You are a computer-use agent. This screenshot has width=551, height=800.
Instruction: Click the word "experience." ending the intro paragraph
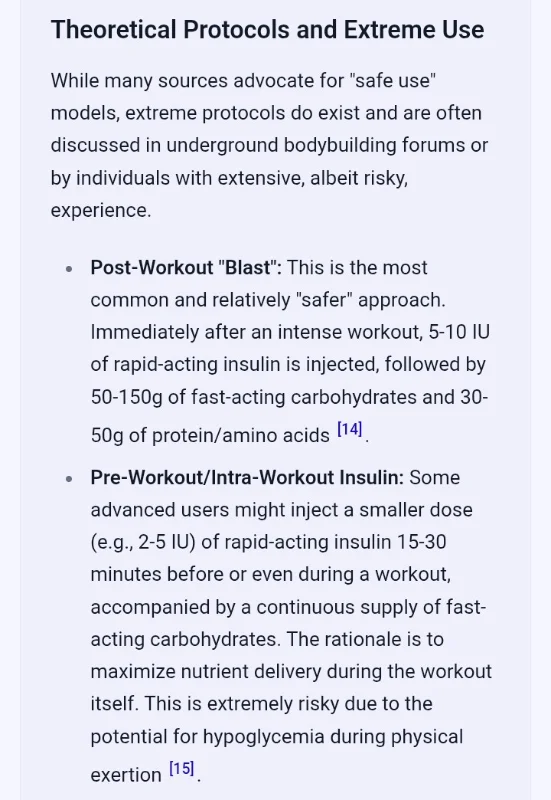(101, 211)
